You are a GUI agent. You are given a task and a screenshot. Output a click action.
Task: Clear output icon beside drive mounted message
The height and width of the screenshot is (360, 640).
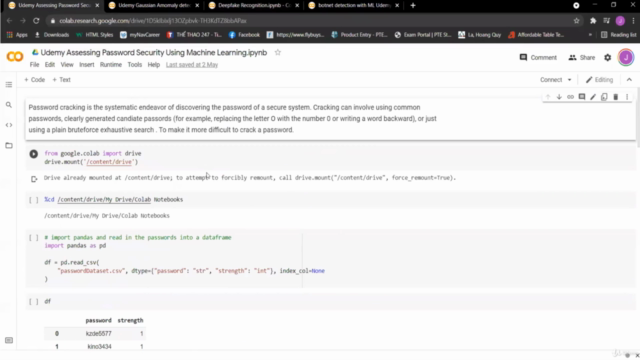pyautogui.click(x=34, y=178)
